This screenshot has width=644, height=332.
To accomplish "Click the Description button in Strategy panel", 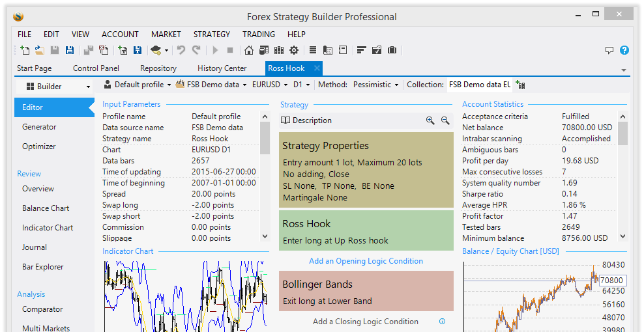I will (306, 120).
